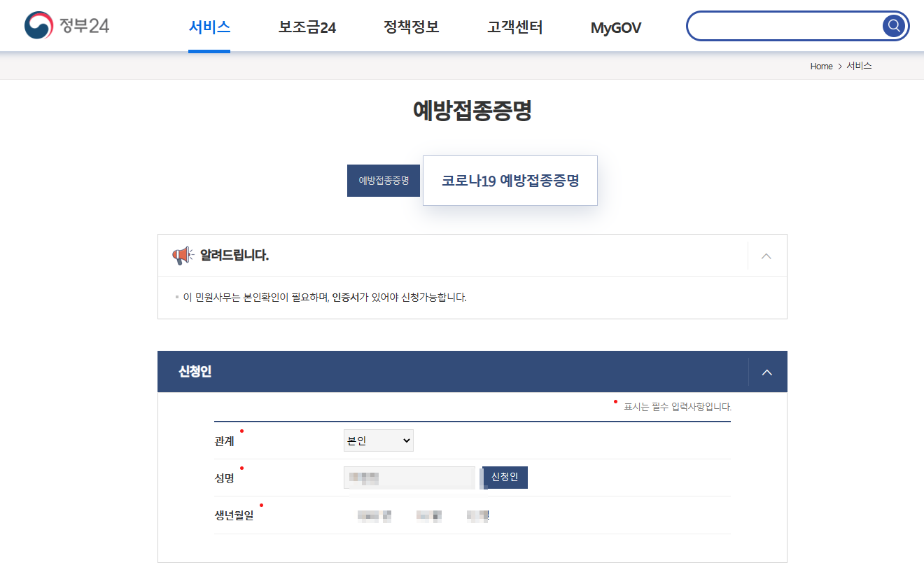924x577 pixels.
Task: Click the Home breadcrumb link
Action: click(820, 66)
